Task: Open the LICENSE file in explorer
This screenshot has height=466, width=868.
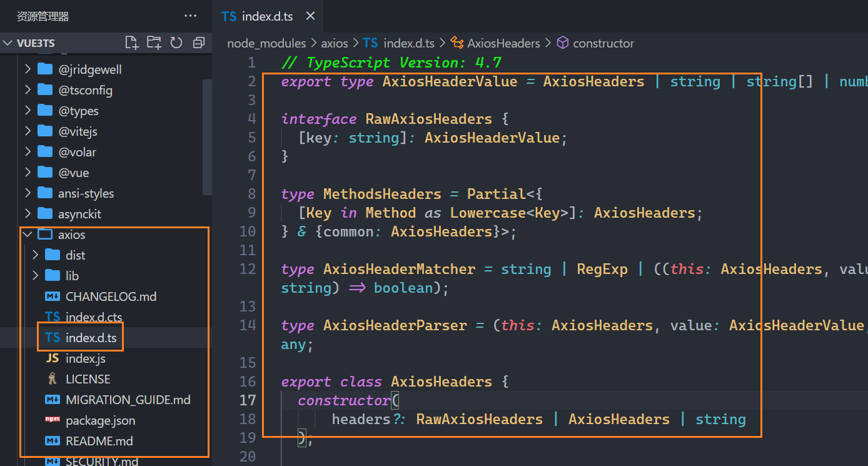Action: tap(88, 379)
